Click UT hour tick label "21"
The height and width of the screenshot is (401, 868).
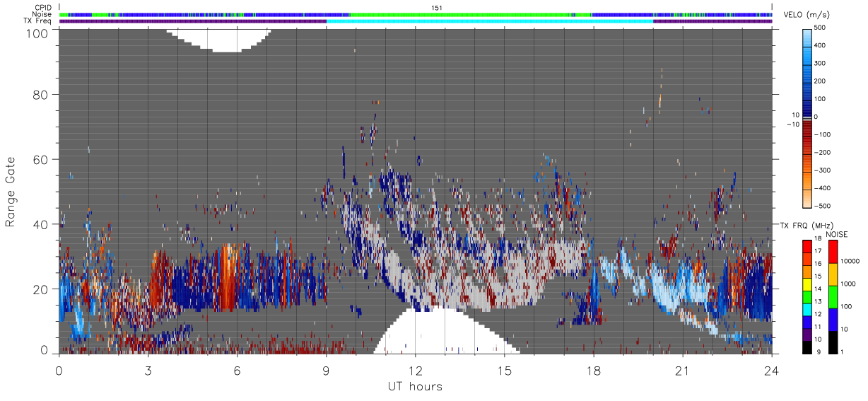click(683, 371)
